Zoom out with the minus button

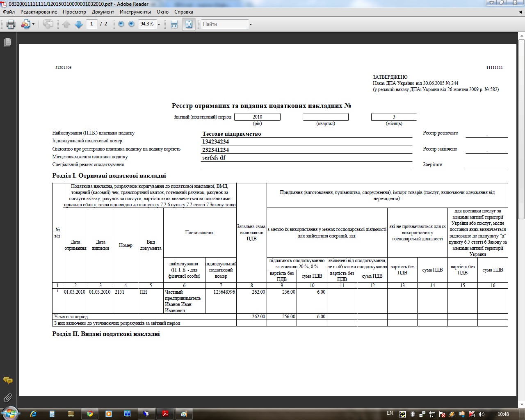point(121,24)
